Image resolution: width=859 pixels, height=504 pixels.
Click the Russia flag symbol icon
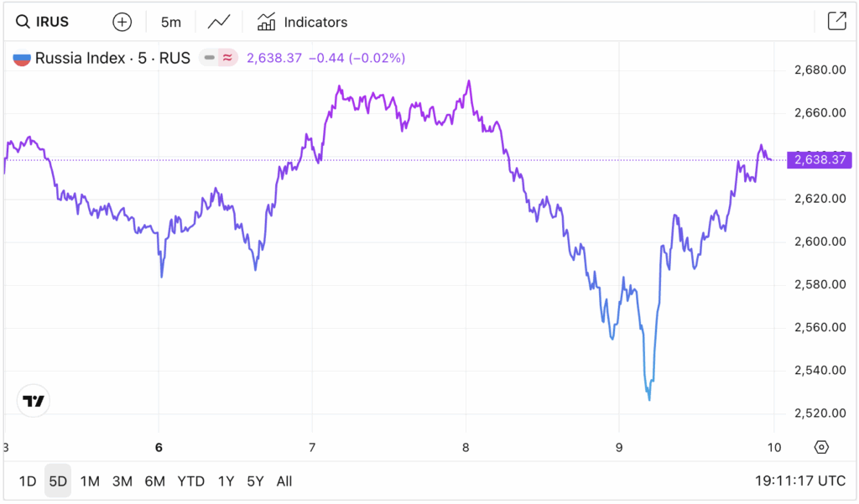(x=22, y=59)
